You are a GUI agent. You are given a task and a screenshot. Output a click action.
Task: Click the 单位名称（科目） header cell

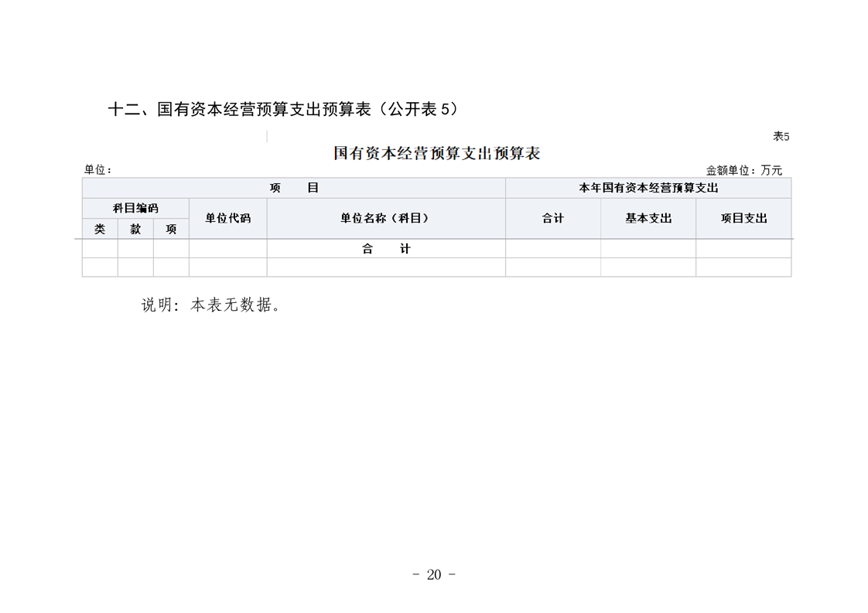(386, 219)
